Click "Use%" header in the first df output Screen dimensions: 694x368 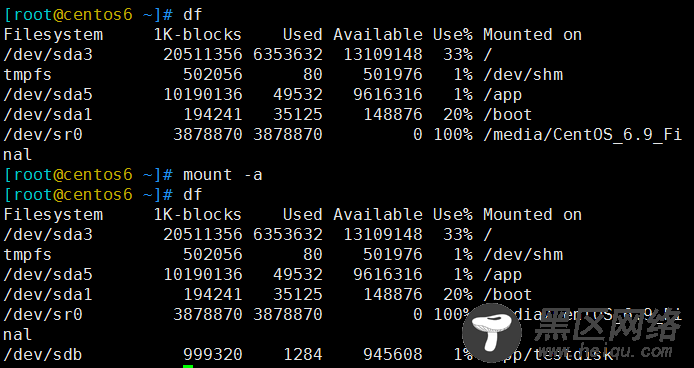452,35
